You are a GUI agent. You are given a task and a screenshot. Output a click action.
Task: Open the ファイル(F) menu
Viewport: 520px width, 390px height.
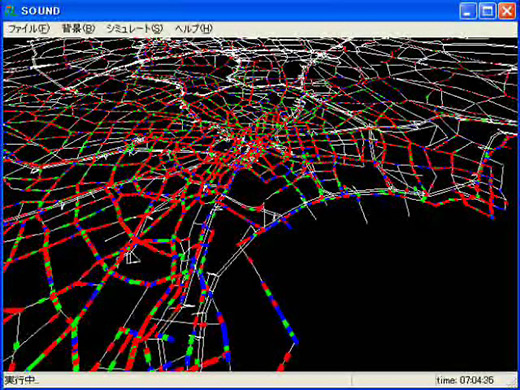pyautogui.click(x=29, y=29)
